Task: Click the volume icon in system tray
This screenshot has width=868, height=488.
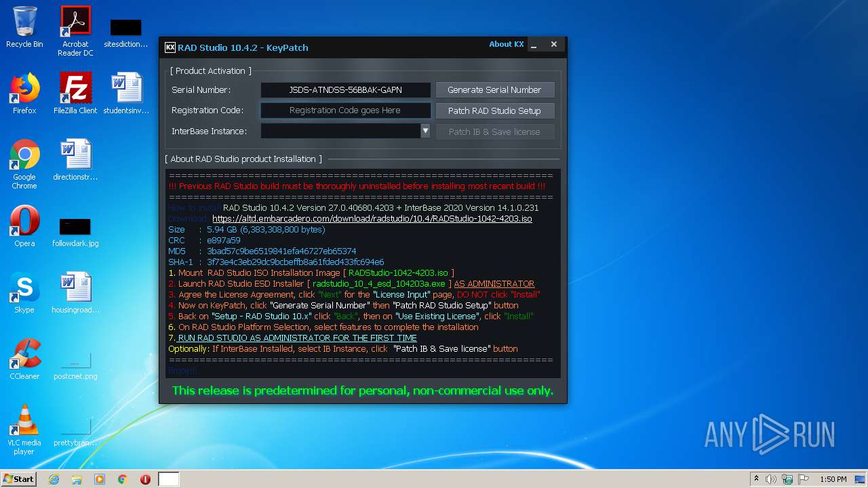Action: point(771,479)
